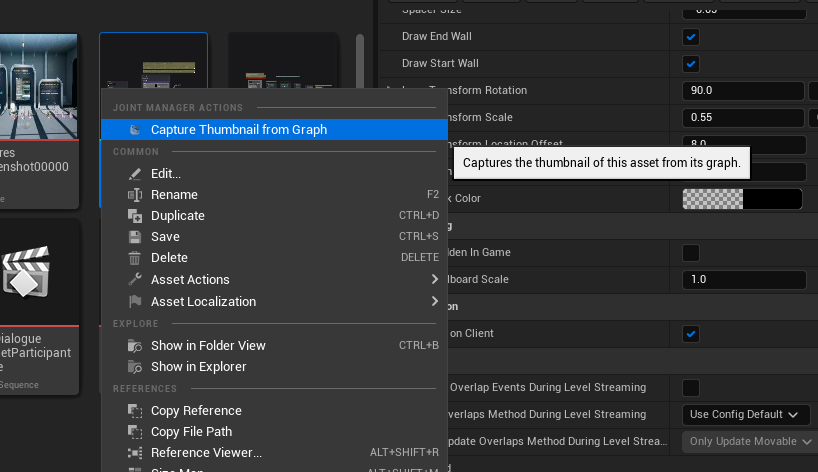The height and width of the screenshot is (472, 818).
Task: Open the Use Config Default dropdown
Action: click(x=745, y=414)
